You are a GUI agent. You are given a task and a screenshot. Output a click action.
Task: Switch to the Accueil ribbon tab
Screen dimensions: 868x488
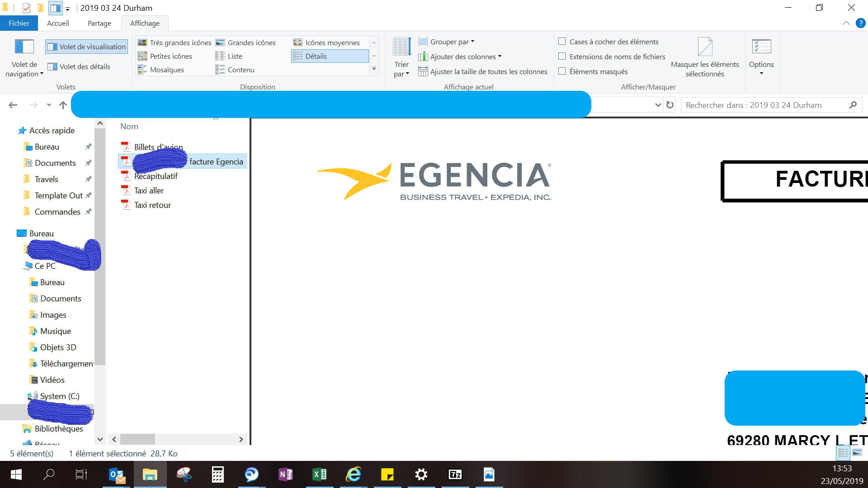(58, 23)
